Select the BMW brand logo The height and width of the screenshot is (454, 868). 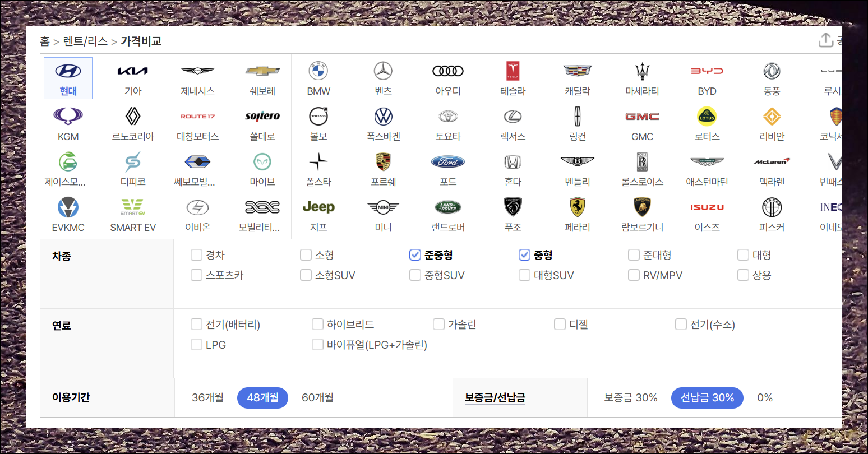click(x=318, y=71)
